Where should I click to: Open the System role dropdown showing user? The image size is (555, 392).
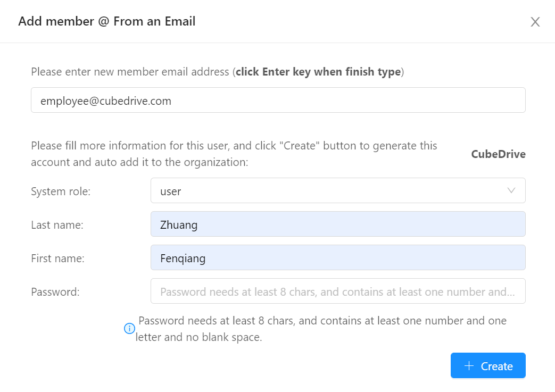338,191
